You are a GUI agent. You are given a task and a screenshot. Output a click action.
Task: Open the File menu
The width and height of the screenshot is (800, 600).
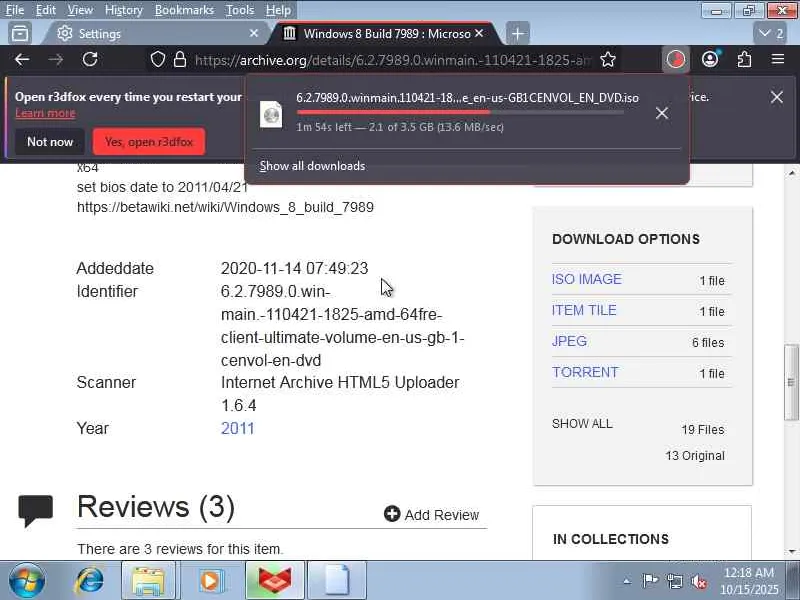[x=15, y=10]
